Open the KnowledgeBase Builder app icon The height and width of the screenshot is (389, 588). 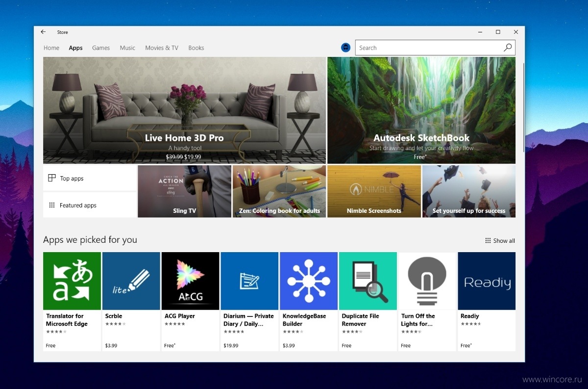(309, 281)
